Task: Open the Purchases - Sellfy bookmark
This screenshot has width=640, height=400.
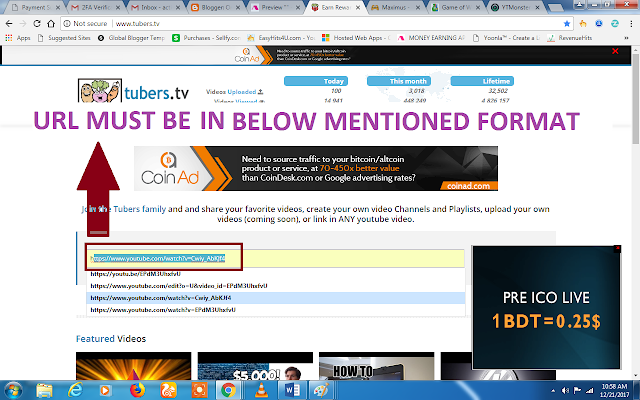Action: [206, 38]
